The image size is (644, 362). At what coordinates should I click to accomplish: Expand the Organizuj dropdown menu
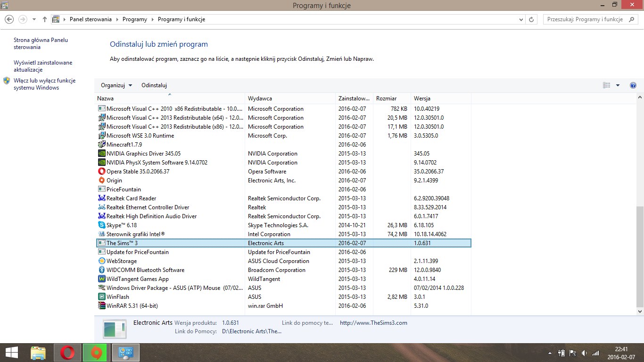(116, 85)
